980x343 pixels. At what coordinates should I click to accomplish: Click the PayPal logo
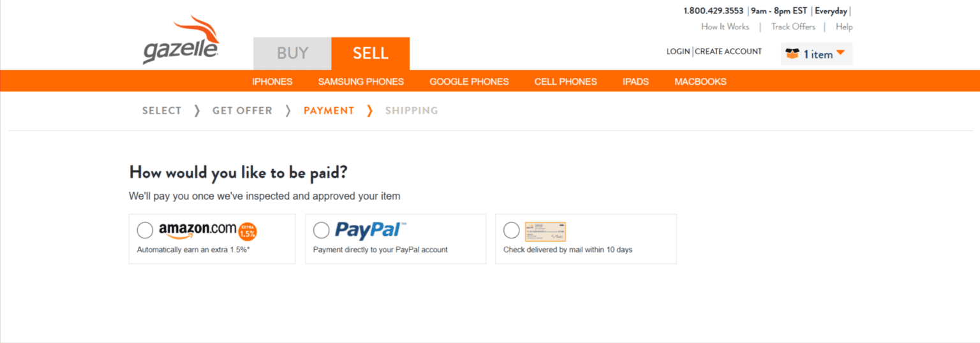click(x=371, y=230)
